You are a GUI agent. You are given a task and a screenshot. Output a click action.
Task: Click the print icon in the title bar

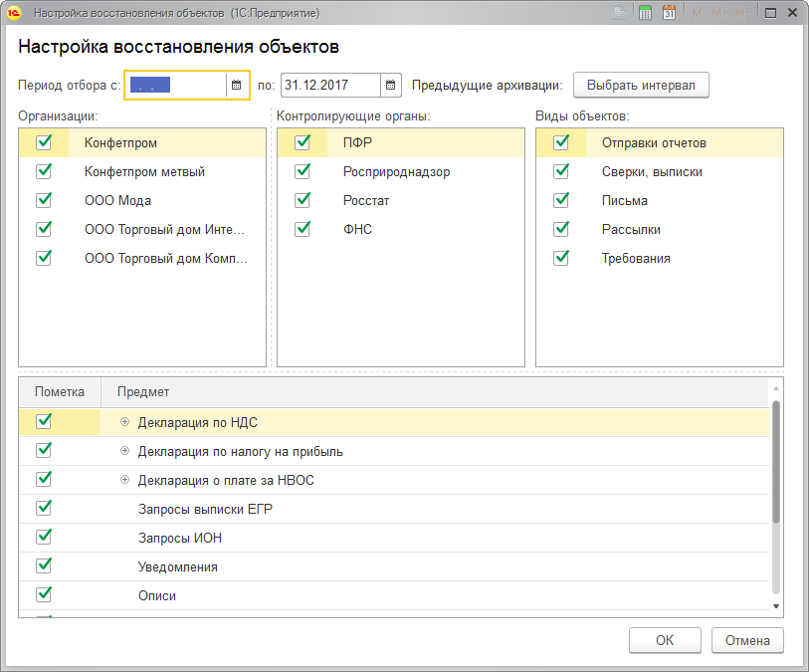click(619, 13)
